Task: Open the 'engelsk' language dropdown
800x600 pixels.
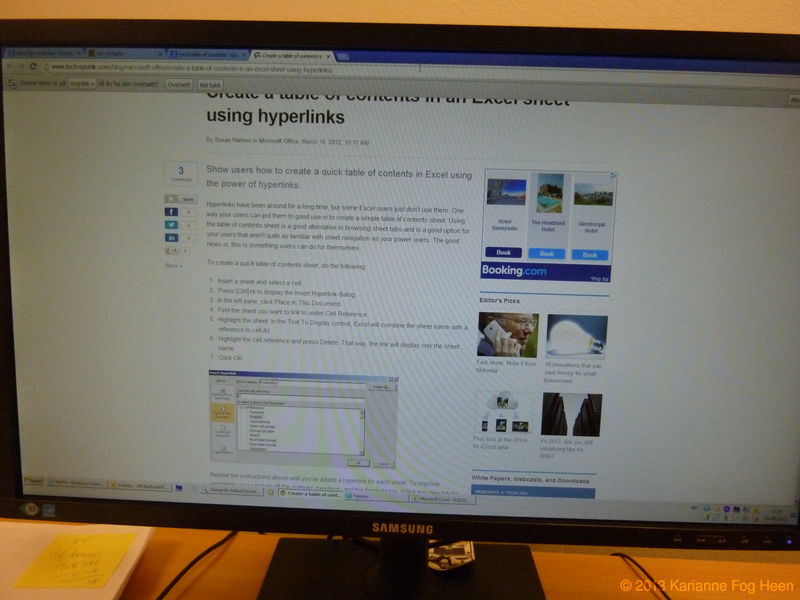Action: 83,84
